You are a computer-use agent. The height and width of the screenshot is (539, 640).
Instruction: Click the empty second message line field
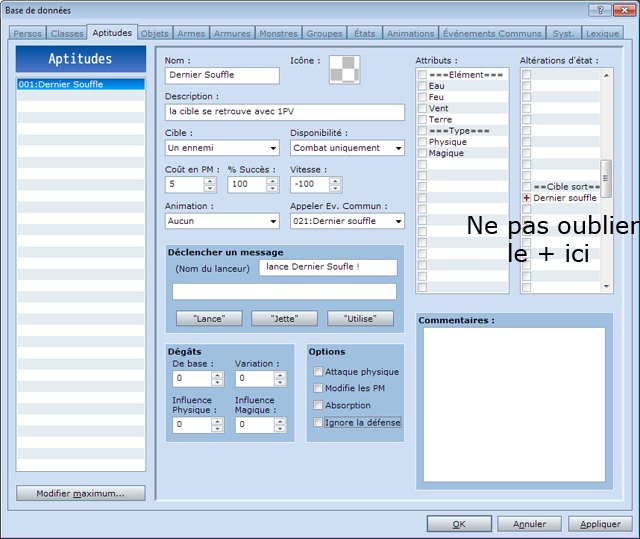pyautogui.click(x=284, y=292)
